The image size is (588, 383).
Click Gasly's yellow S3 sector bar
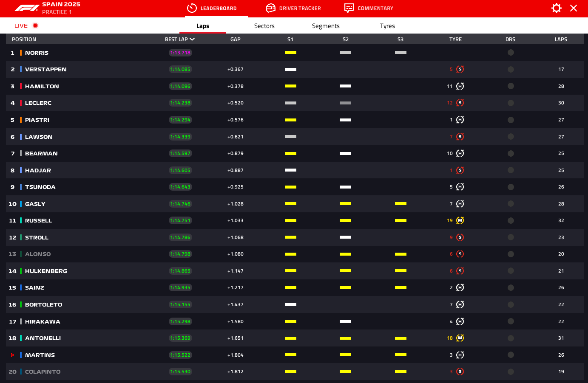click(x=401, y=204)
